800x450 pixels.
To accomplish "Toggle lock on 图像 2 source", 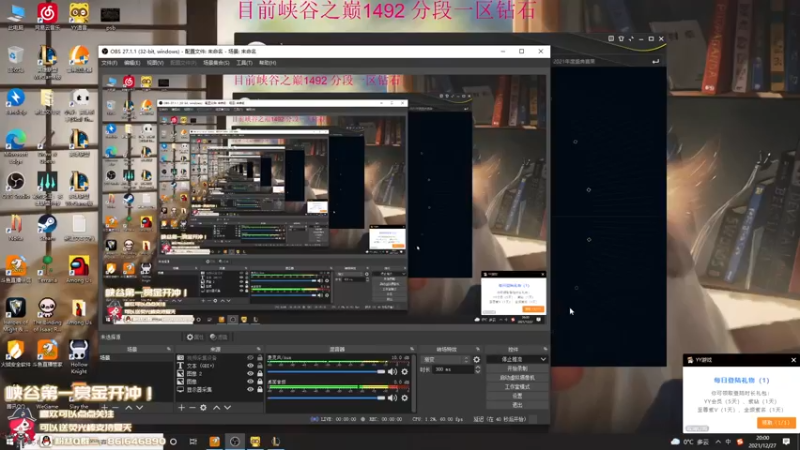I will 260,373.
